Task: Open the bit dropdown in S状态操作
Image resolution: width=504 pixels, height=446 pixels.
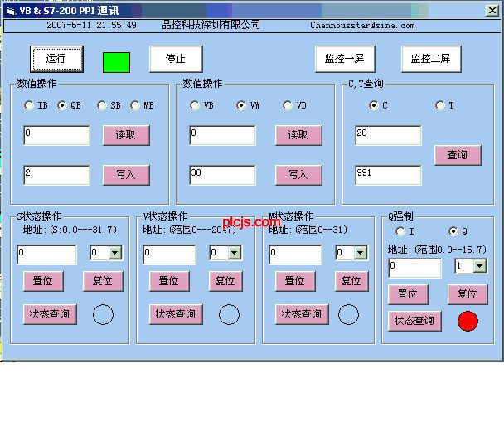Action: pyautogui.click(x=115, y=253)
